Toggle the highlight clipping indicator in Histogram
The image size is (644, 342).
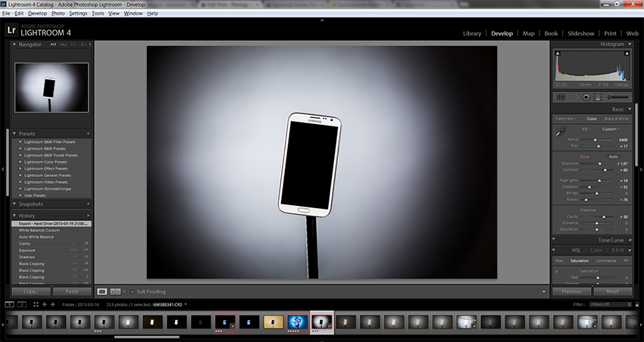627,53
